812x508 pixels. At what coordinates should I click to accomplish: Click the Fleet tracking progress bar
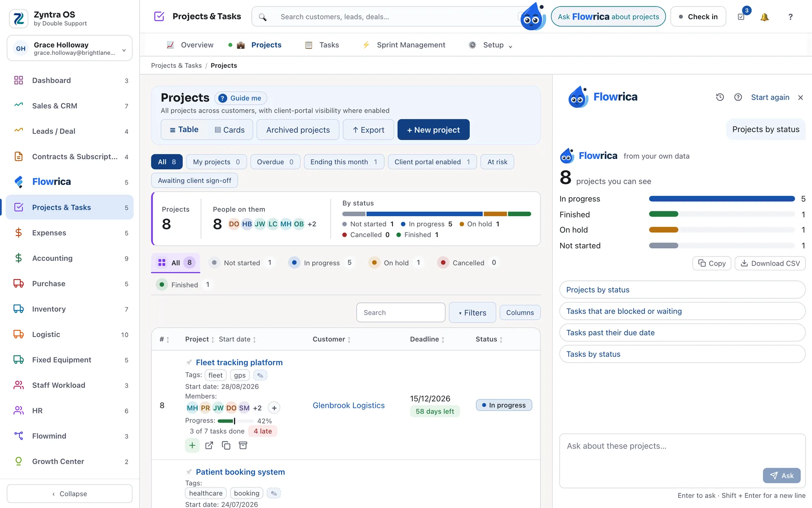point(235,421)
